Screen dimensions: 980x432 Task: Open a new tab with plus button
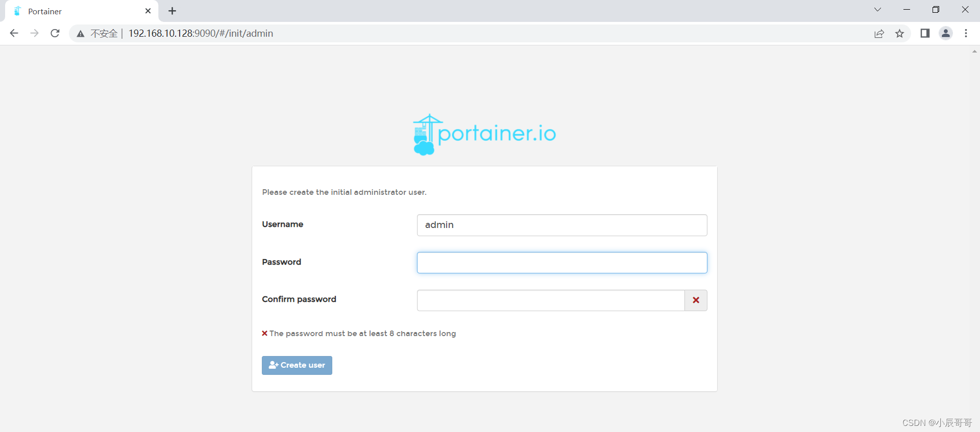pos(173,11)
